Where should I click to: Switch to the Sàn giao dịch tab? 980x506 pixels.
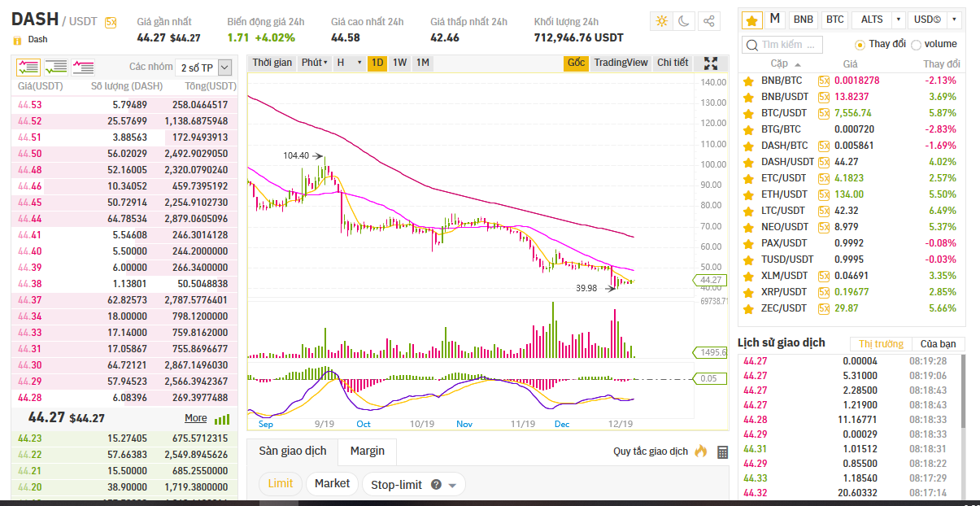pyautogui.click(x=293, y=451)
